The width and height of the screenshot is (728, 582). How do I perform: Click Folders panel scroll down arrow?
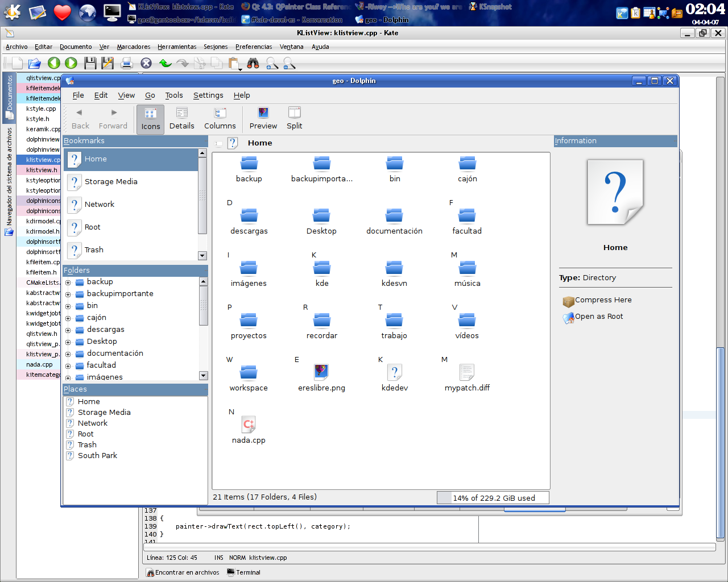point(203,376)
